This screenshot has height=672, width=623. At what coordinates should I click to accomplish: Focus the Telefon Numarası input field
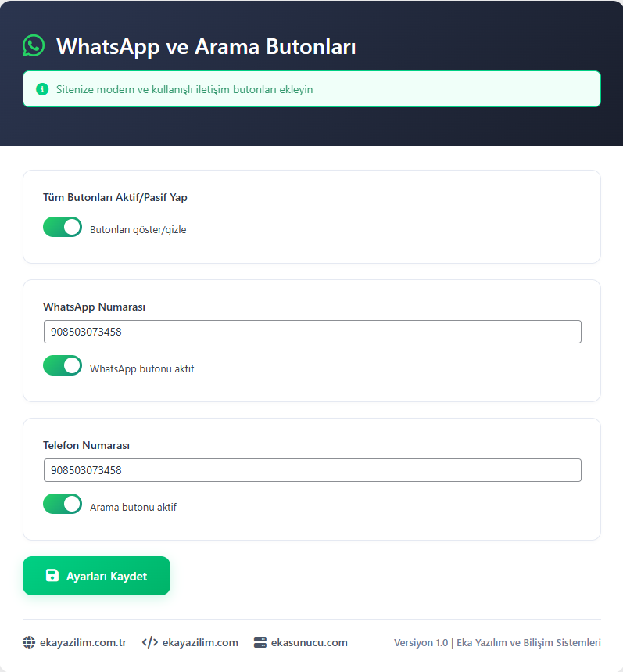pyautogui.click(x=312, y=470)
